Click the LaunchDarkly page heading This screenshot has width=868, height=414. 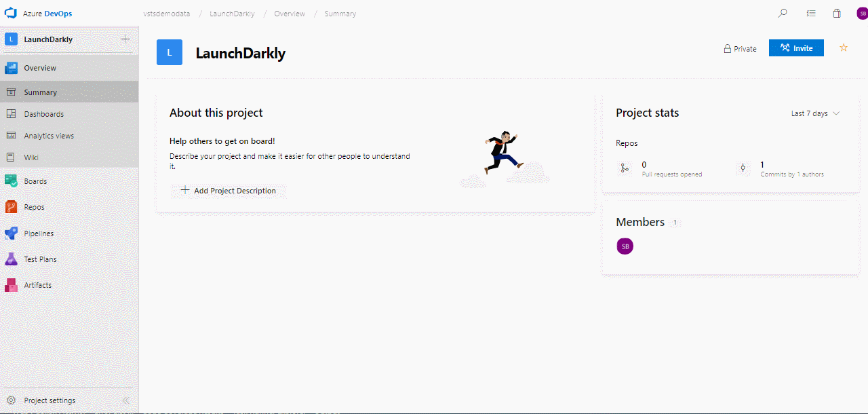pos(241,54)
